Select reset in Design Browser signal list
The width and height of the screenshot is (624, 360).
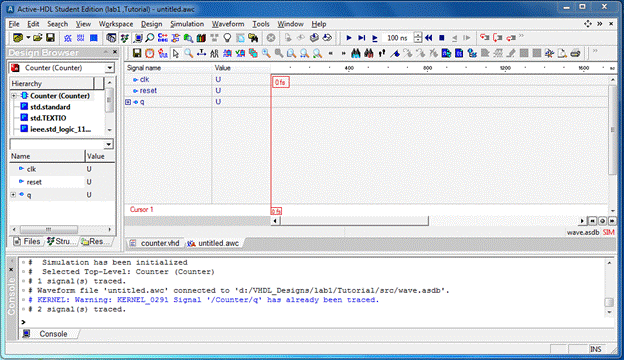click(x=34, y=182)
